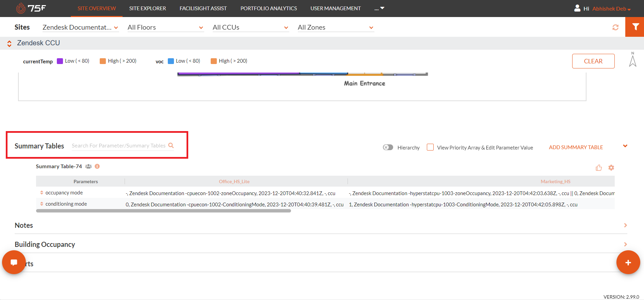Click the north compass arrow icon
This screenshot has width=644, height=300.
point(633,60)
